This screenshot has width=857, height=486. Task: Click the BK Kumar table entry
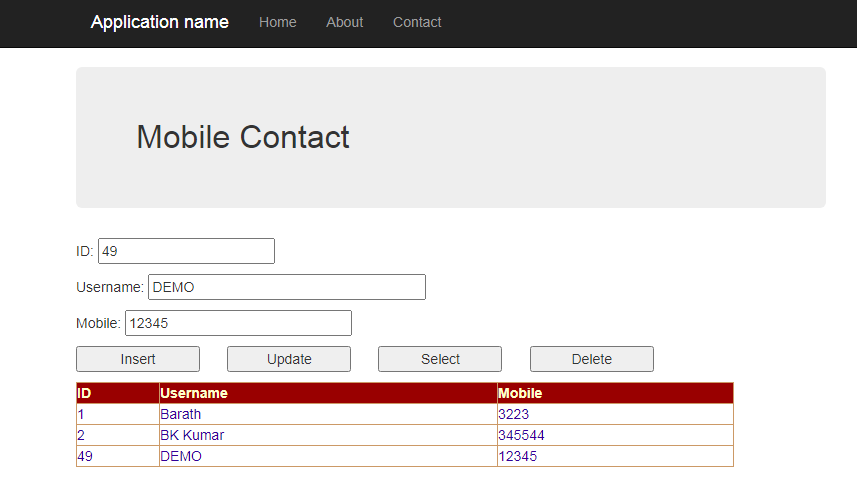pos(192,435)
